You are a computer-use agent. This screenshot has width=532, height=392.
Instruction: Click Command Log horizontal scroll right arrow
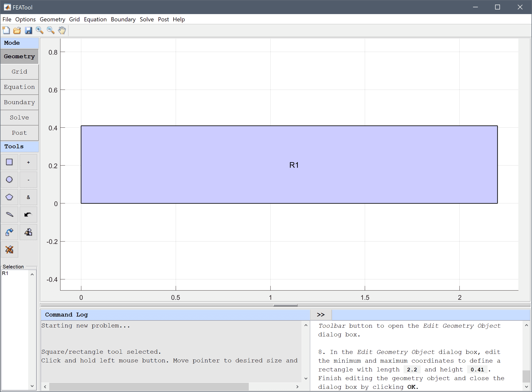click(x=297, y=387)
